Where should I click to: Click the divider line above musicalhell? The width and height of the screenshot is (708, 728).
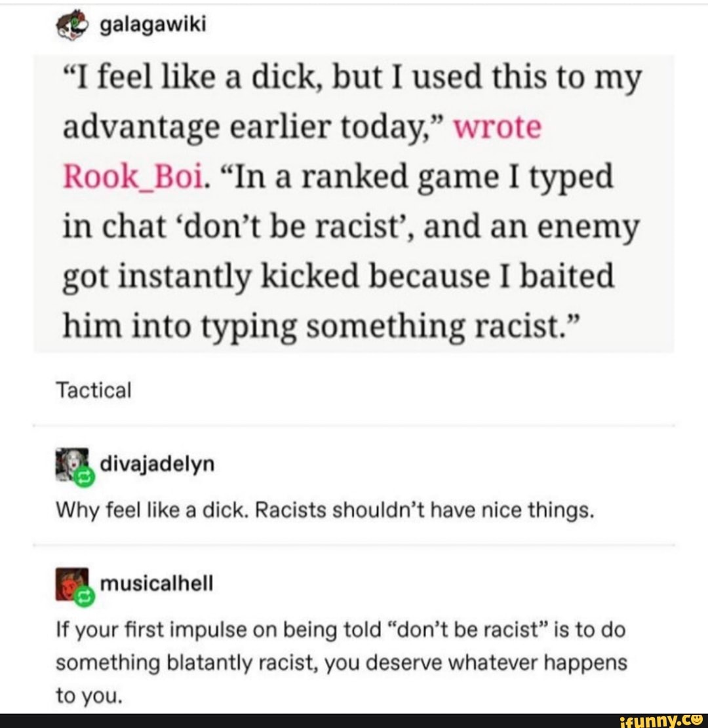353,545
